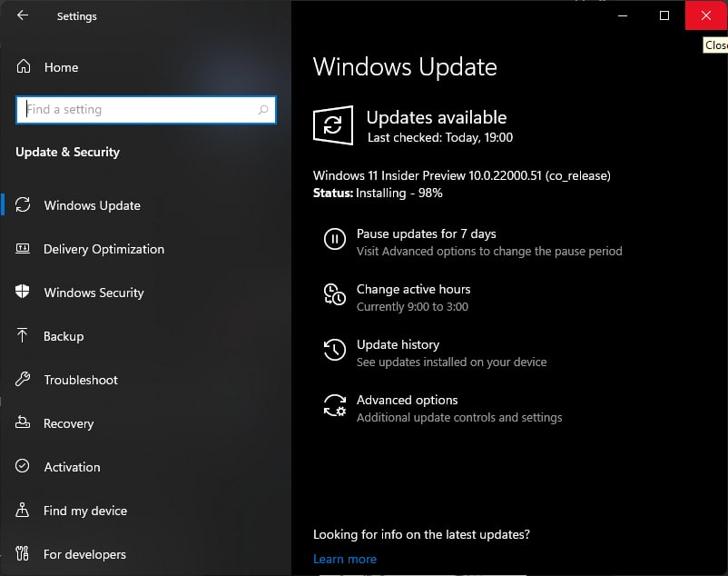
Task: Open Activation settings
Action: coord(72,467)
